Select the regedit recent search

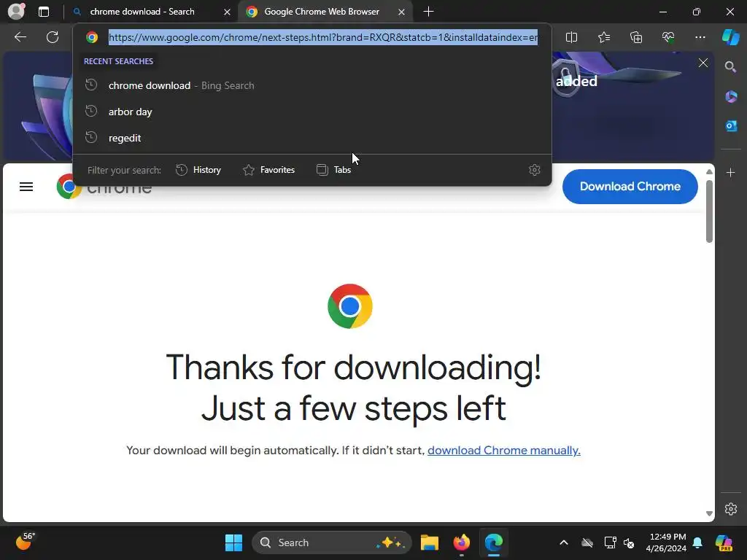(x=312, y=138)
